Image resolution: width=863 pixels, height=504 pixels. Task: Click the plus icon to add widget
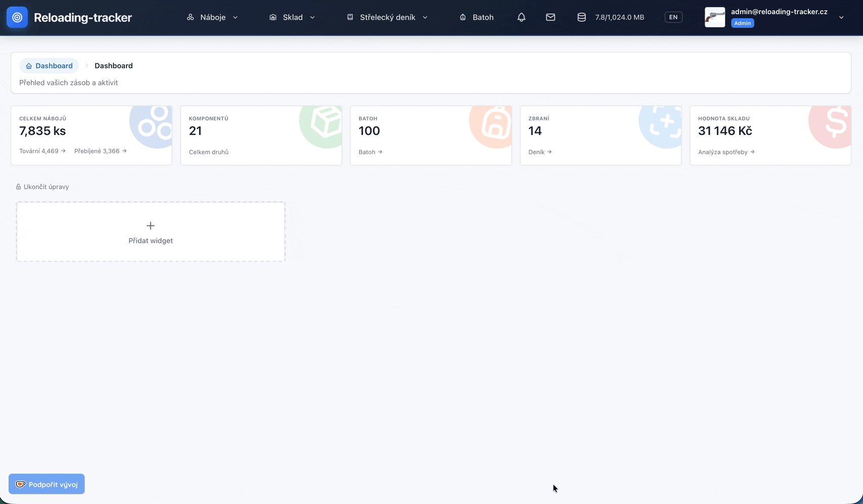click(150, 226)
